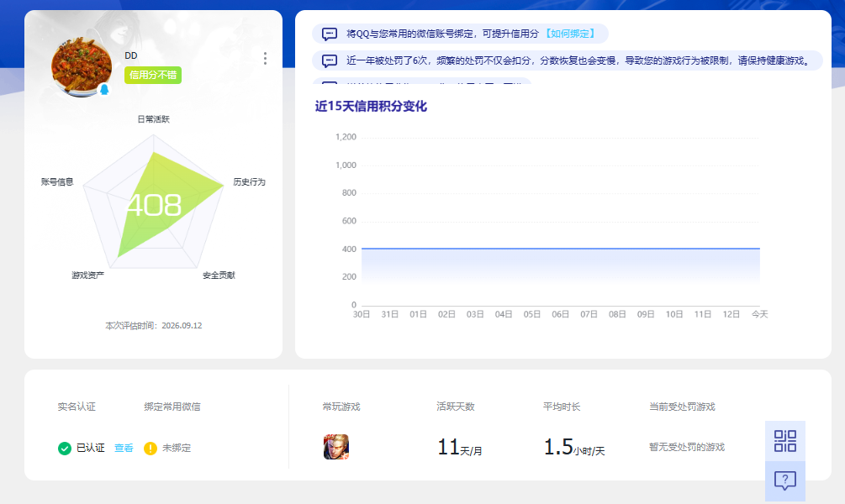
Task: Open the QR code button
Action: point(785,441)
